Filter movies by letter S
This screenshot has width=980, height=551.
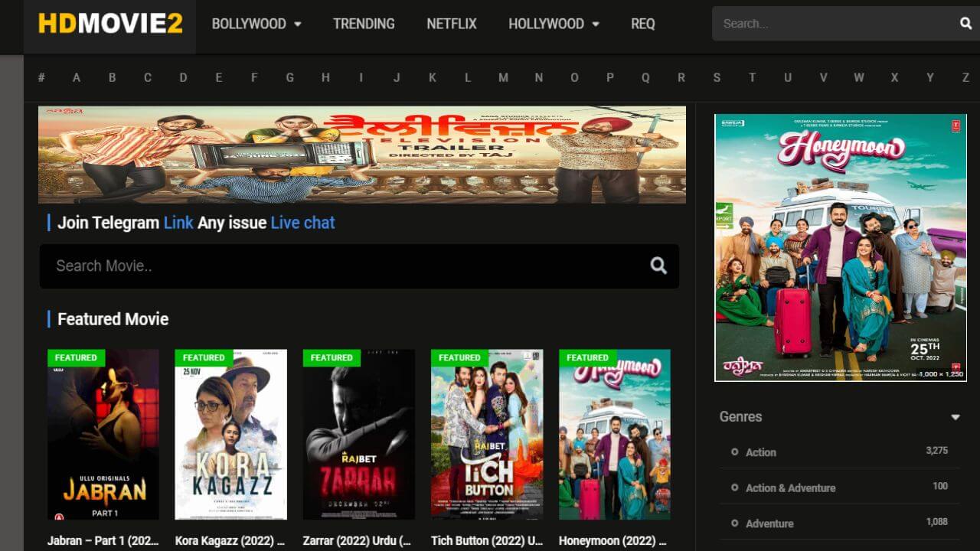[x=717, y=77]
